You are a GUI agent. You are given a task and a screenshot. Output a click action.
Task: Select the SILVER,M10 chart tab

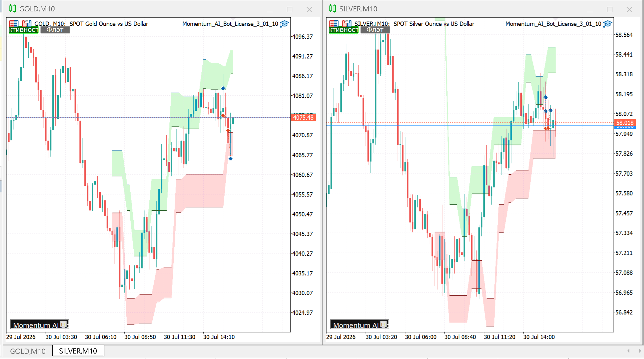(78, 351)
